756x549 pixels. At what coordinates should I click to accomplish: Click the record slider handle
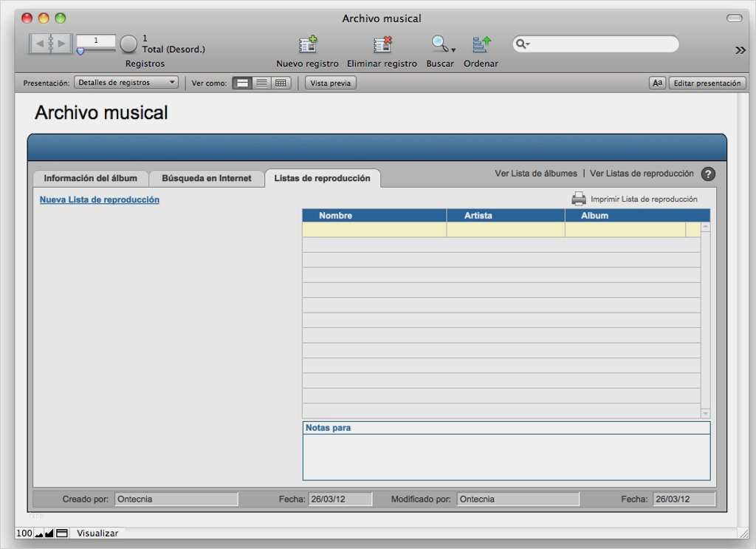tap(80, 51)
